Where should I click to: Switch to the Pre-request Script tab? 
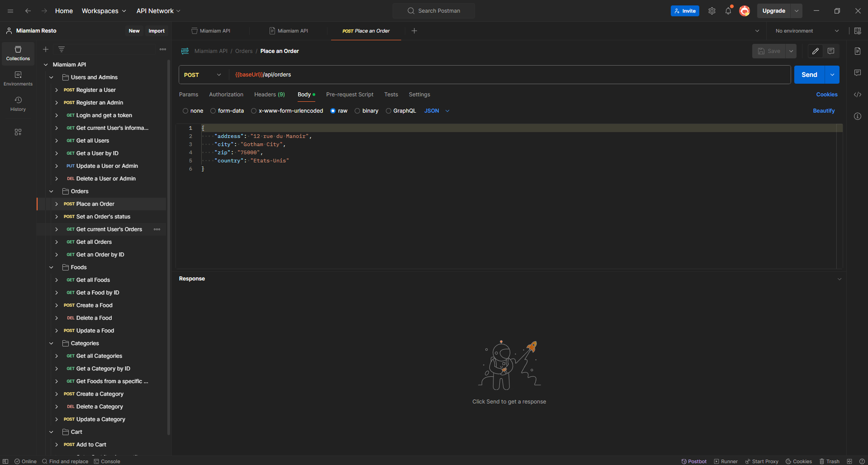[x=350, y=95]
